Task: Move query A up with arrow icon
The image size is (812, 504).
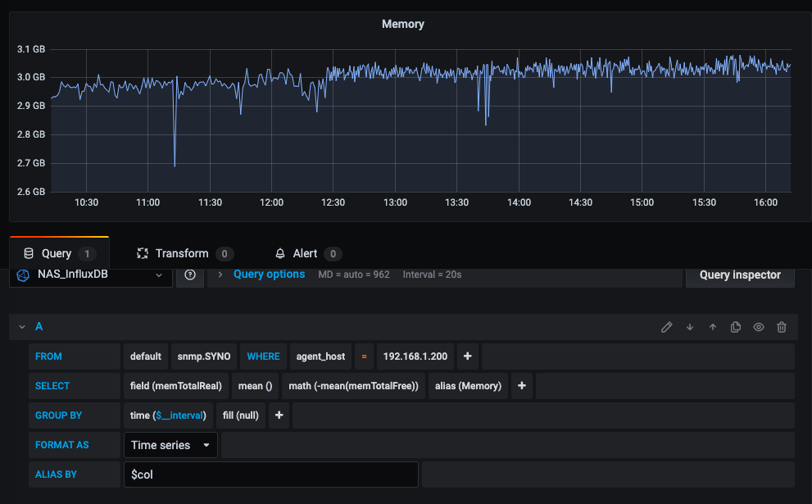Action: click(713, 327)
